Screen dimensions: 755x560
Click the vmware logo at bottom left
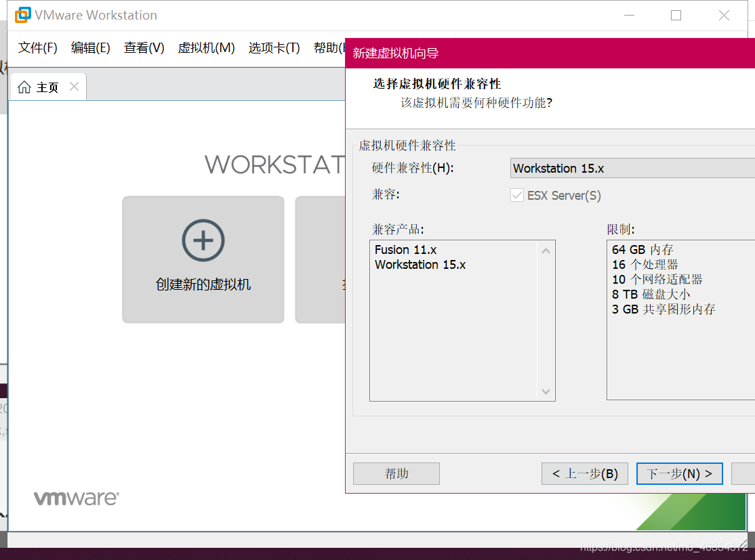click(x=77, y=498)
